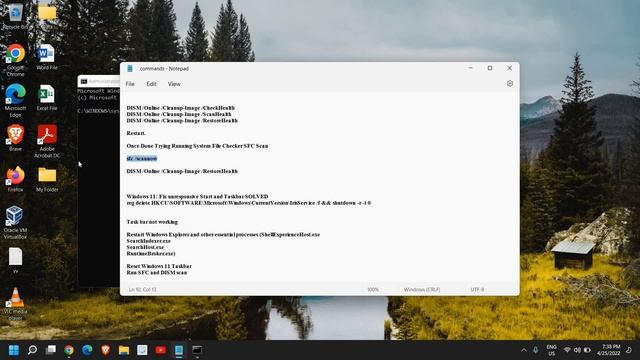This screenshot has height=360, width=640.
Task: Launch Oracle VM VirtualBox shortcut
Action: 16,222
